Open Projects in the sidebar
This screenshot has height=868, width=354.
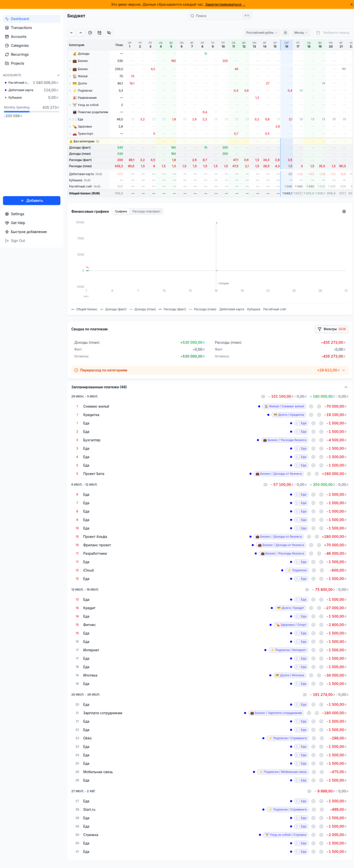(31, 63)
